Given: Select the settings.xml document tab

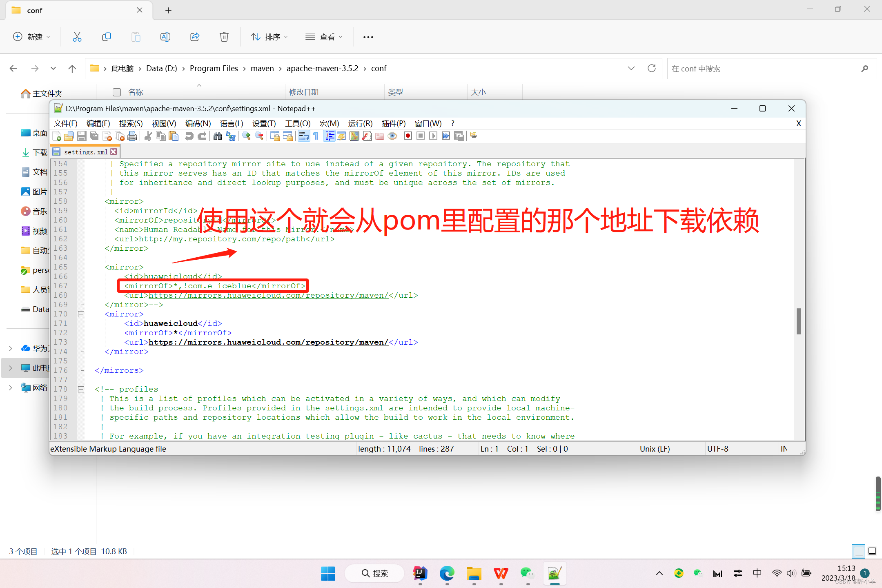Looking at the screenshot, I should pyautogui.click(x=85, y=152).
